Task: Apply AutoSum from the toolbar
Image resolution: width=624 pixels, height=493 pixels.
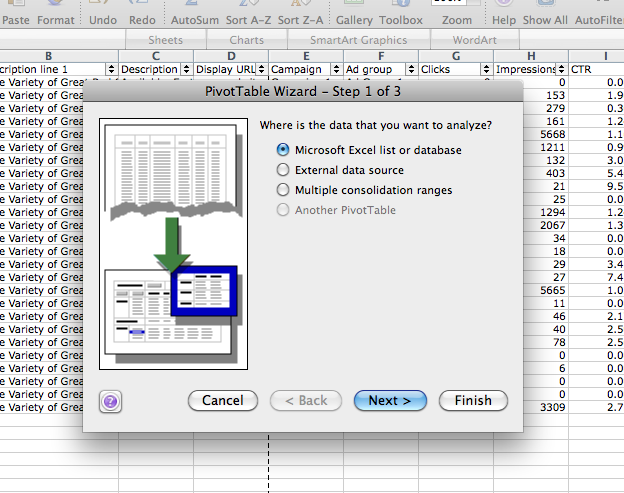Action: coord(195,13)
